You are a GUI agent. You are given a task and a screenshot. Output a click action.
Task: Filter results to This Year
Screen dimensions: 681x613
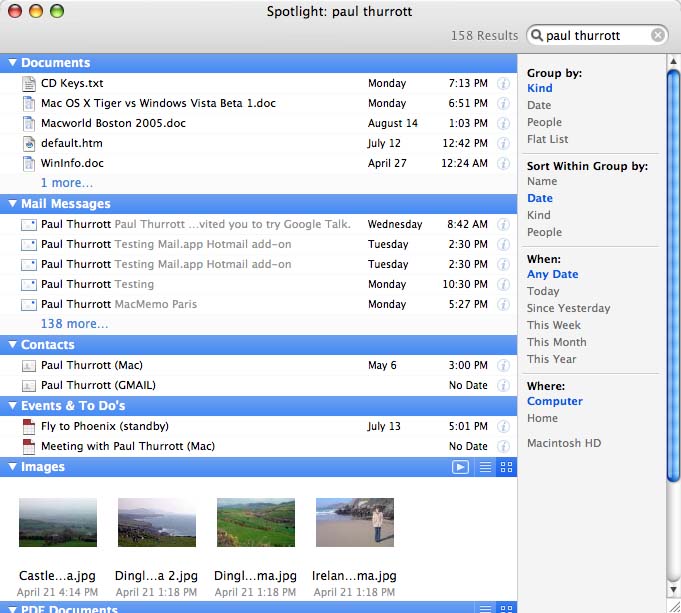point(552,359)
